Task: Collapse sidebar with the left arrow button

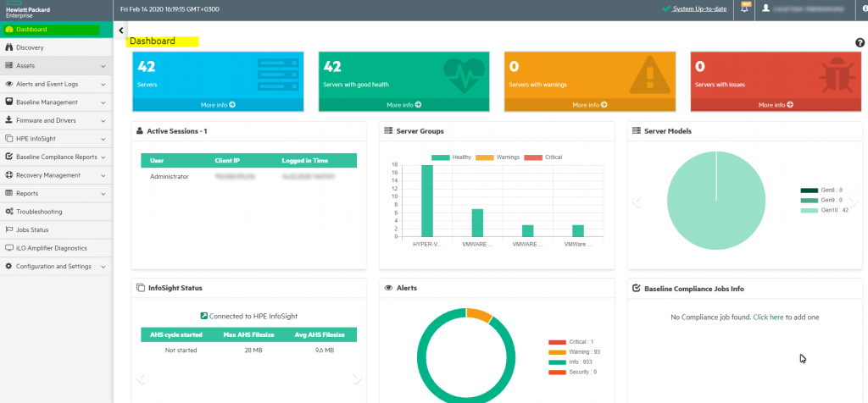Action: pyautogui.click(x=121, y=30)
